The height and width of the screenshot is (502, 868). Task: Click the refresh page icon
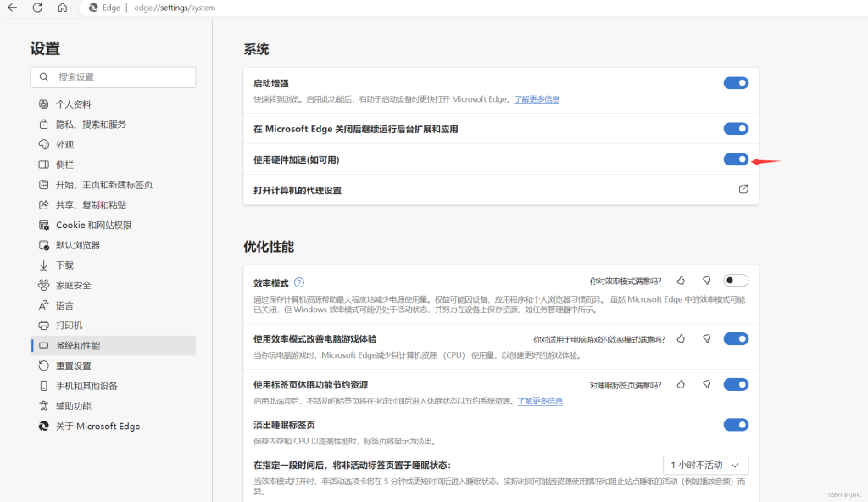coord(37,8)
